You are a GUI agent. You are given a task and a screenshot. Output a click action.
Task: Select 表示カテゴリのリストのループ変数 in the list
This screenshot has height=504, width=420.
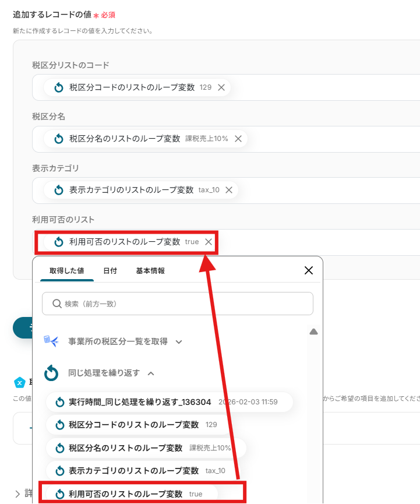click(142, 471)
